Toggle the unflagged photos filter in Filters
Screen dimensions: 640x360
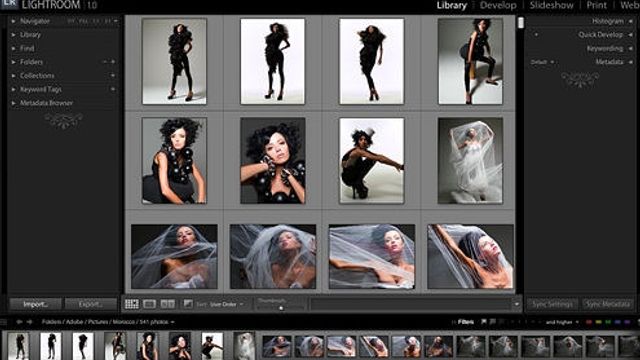pos(493,322)
